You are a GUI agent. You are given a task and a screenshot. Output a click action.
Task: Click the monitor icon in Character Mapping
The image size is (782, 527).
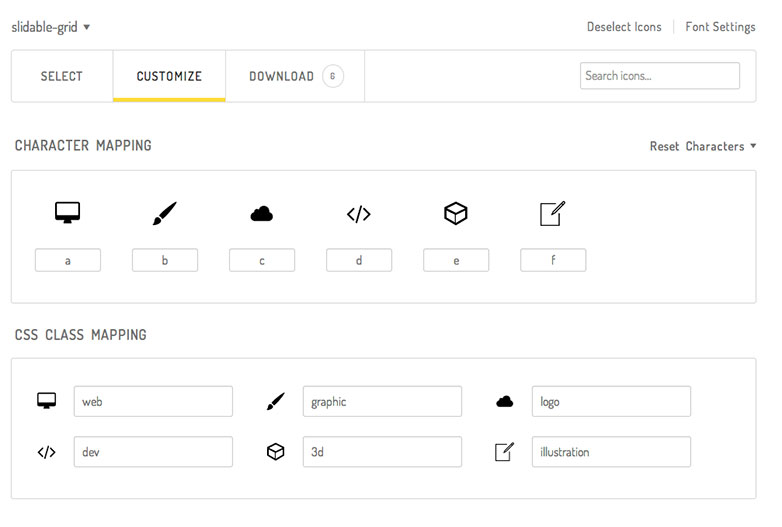pyautogui.click(x=67, y=212)
